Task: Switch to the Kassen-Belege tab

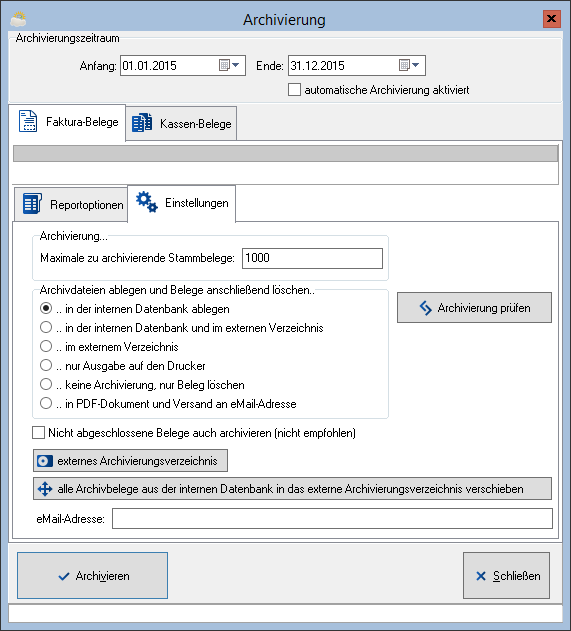Action: pyautogui.click(x=181, y=124)
